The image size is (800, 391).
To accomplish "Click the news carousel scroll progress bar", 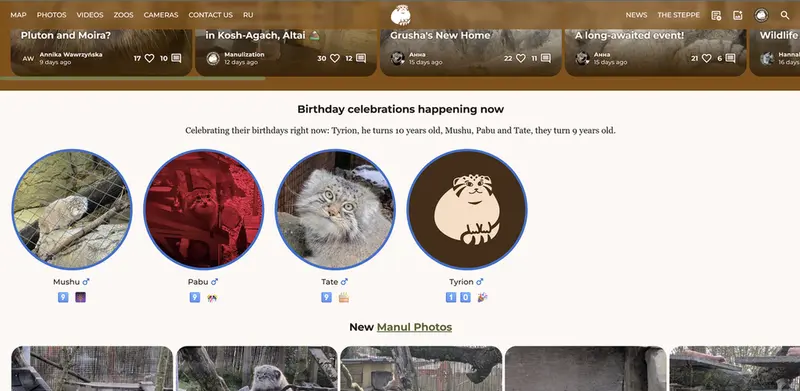I will click(x=133, y=78).
